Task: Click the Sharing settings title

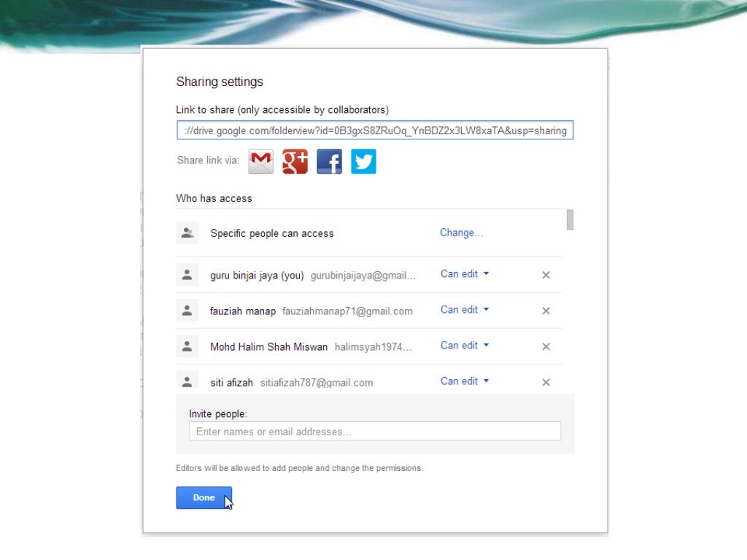Action: [220, 82]
